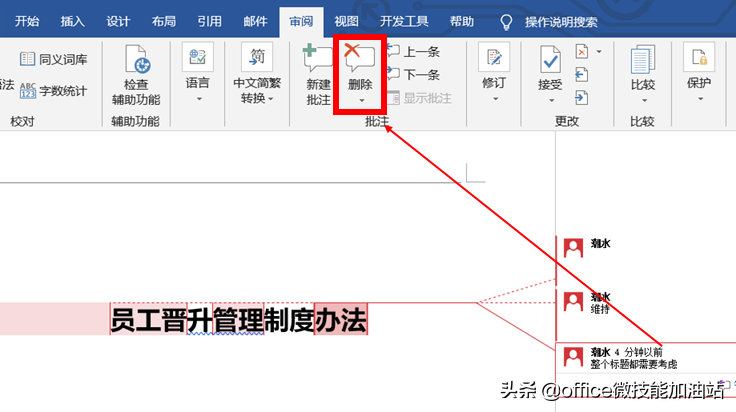Switch to the 插入 tab
The width and height of the screenshot is (736, 412).
pos(72,22)
